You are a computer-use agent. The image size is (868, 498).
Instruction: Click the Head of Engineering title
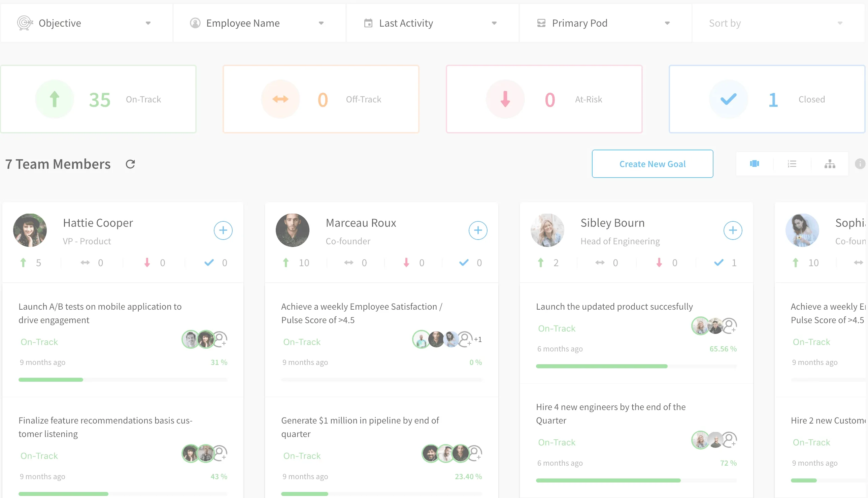coord(620,241)
